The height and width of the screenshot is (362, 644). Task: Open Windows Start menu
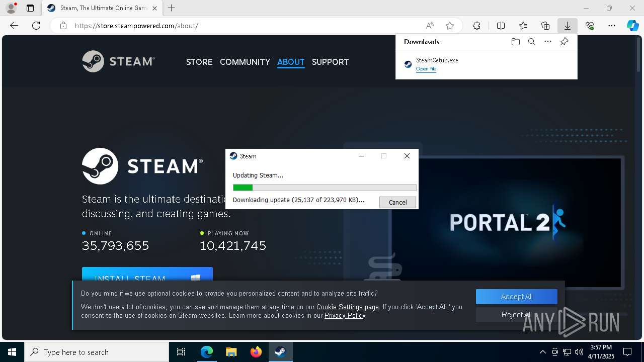coord(12,352)
